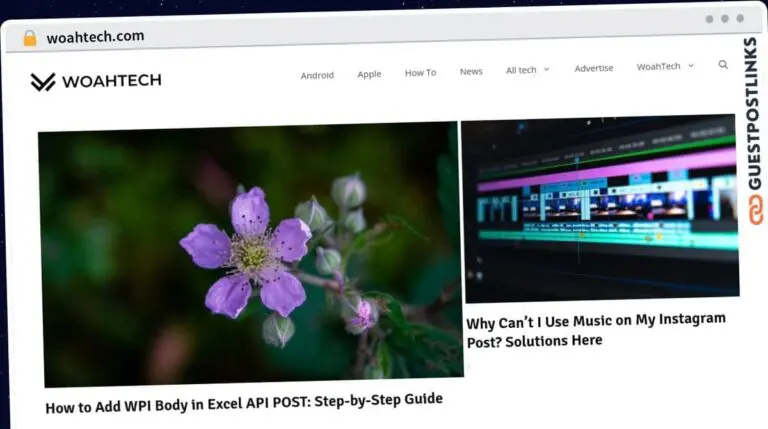The width and height of the screenshot is (768, 429).
Task: Click the purple flower article thumbnail
Action: tap(250, 255)
